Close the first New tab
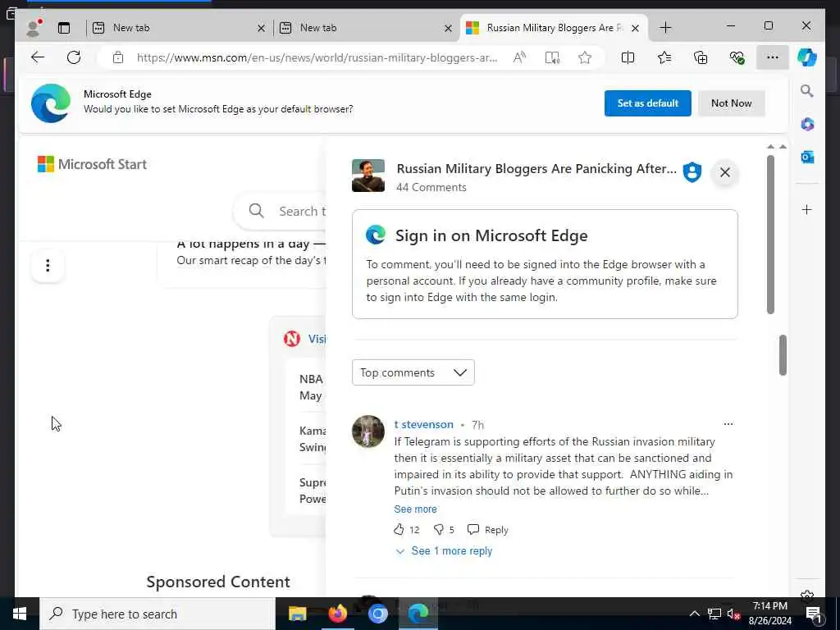This screenshot has height=630, width=840. pyautogui.click(x=261, y=28)
